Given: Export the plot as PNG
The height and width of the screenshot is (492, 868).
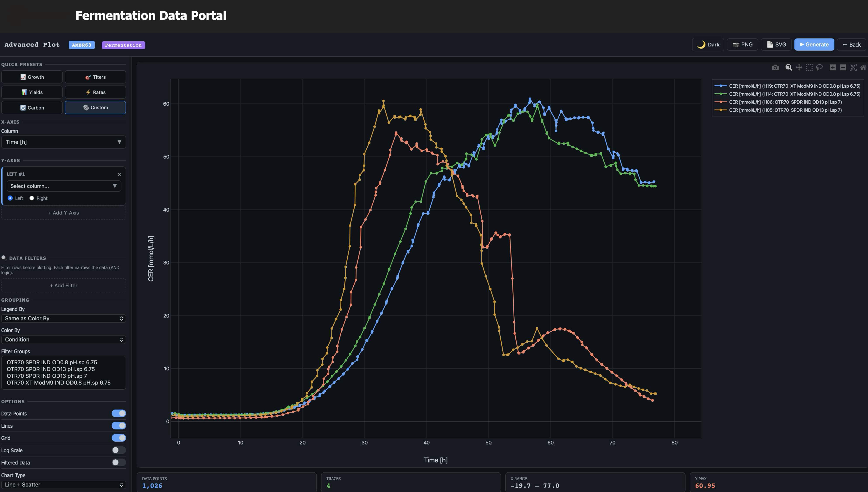Looking at the screenshot, I should [742, 45].
